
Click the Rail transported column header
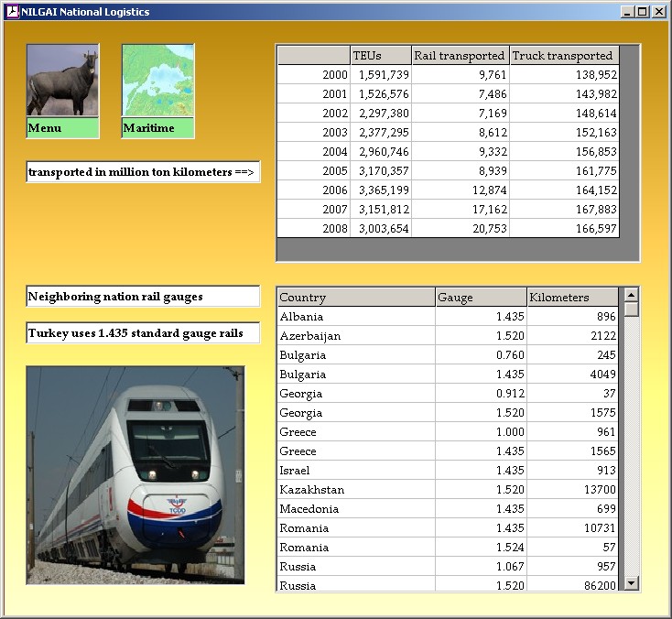pyautogui.click(x=460, y=56)
